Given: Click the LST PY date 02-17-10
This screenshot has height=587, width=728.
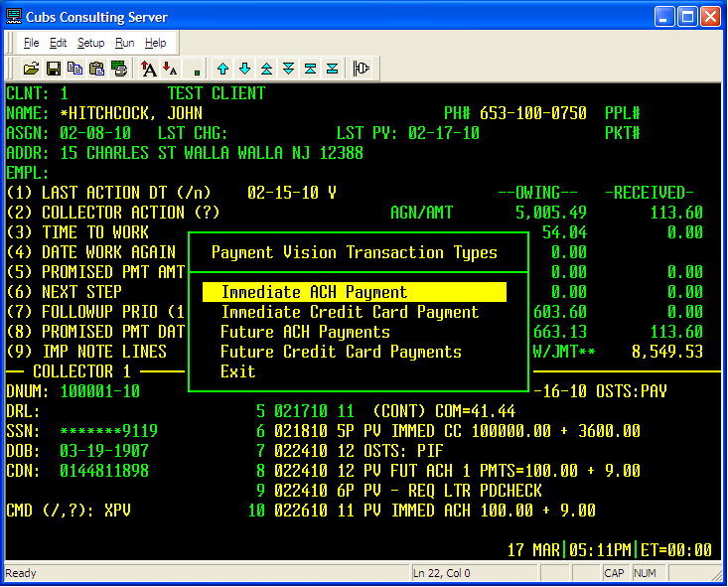Looking at the screenshot, I should [x=443, y=133].
